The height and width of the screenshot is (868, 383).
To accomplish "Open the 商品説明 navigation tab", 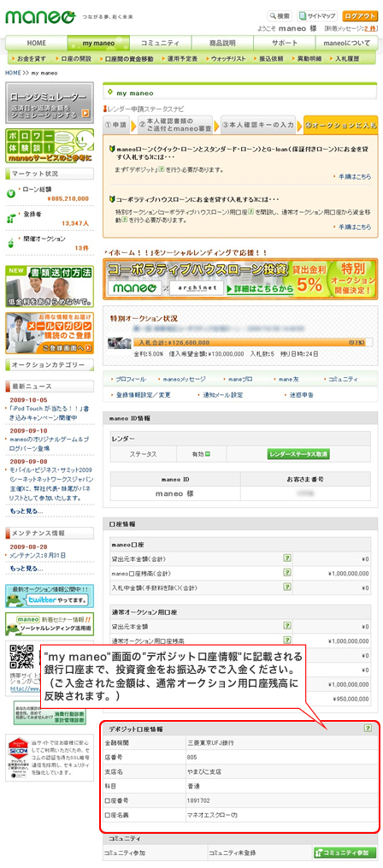I will (x=222, y=43).
